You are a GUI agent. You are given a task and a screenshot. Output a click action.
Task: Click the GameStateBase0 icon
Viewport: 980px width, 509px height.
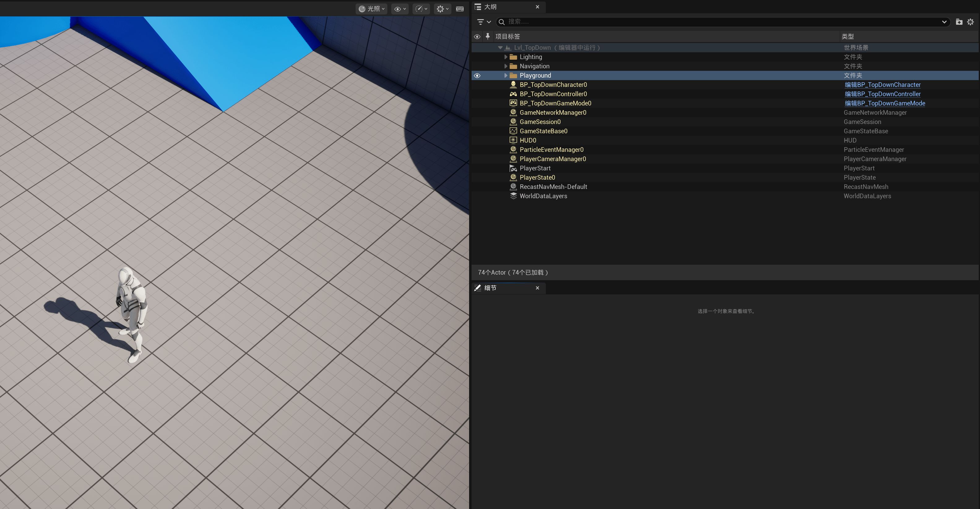(x=513, y=131)
